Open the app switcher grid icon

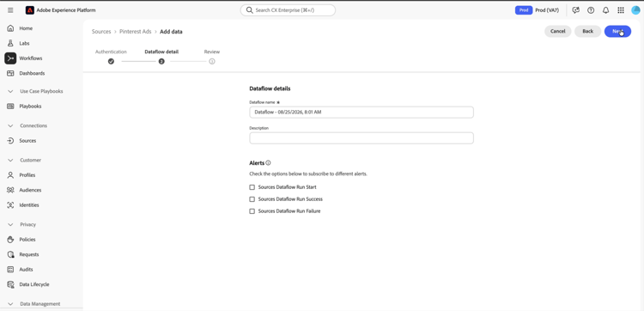click(x=621, y=10)
